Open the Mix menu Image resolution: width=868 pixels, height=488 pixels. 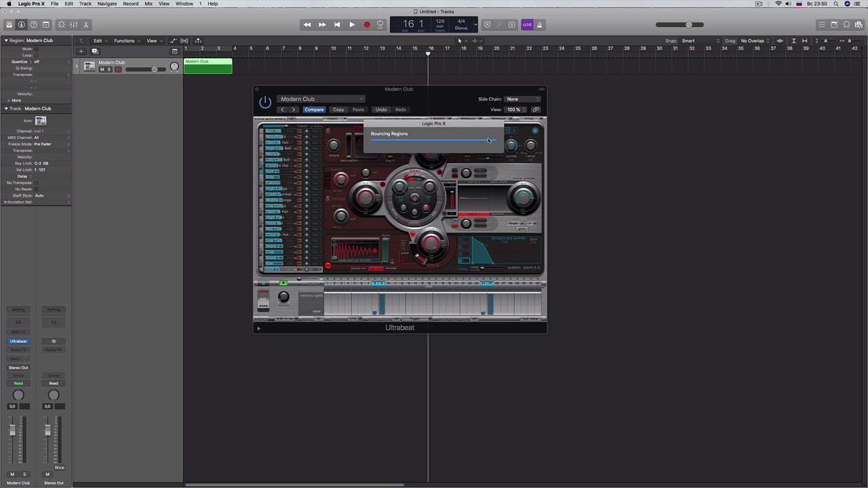click(x=149, y=4)
